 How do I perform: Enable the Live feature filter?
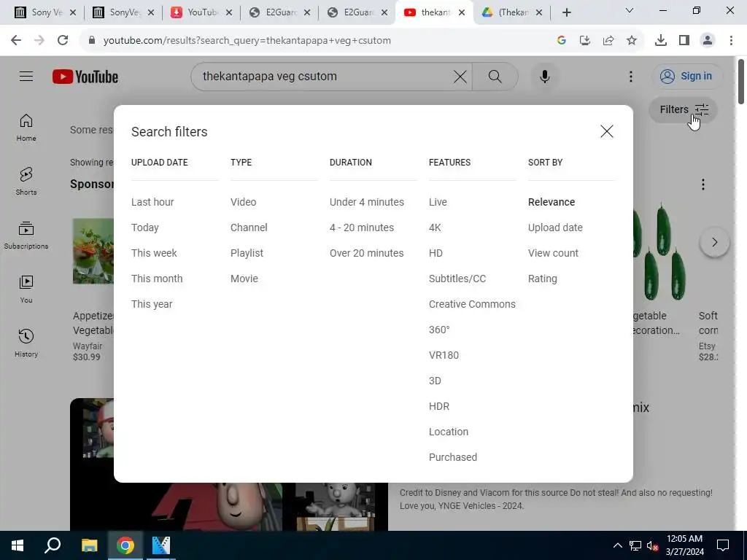coord(438,202)
